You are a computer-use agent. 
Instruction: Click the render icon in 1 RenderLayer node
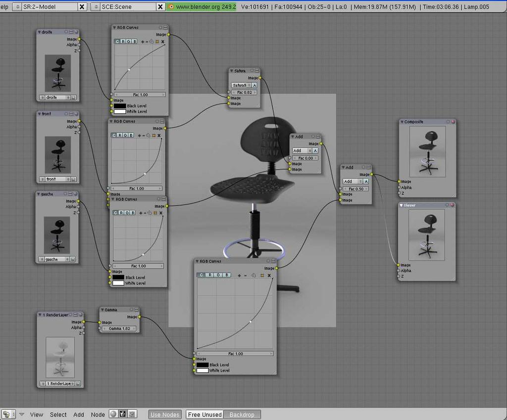[78, 384]
